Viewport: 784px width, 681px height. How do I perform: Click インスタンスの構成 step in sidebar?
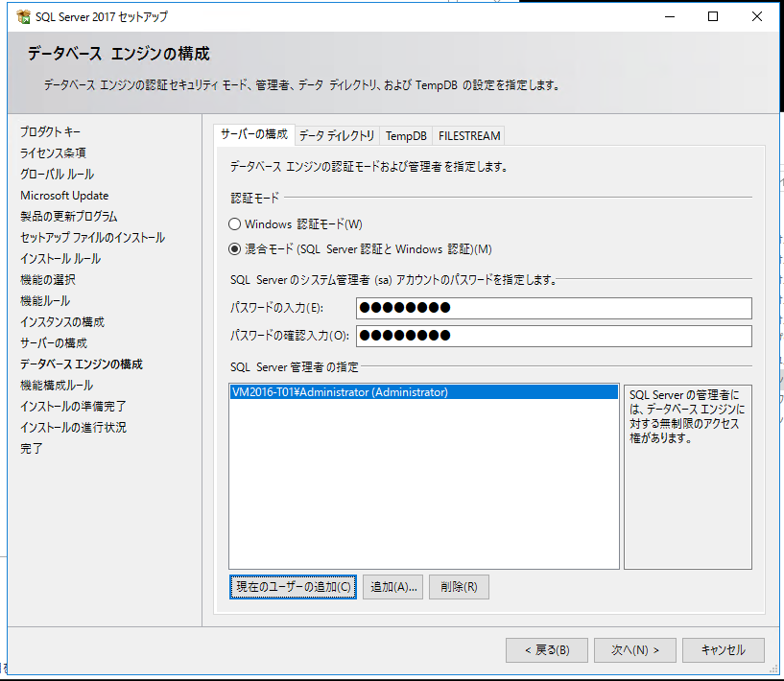pyautogui.click(x=62, y=322)
